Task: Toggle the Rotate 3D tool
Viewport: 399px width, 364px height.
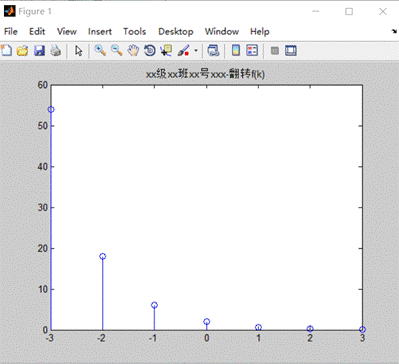Action: point(150,51)
